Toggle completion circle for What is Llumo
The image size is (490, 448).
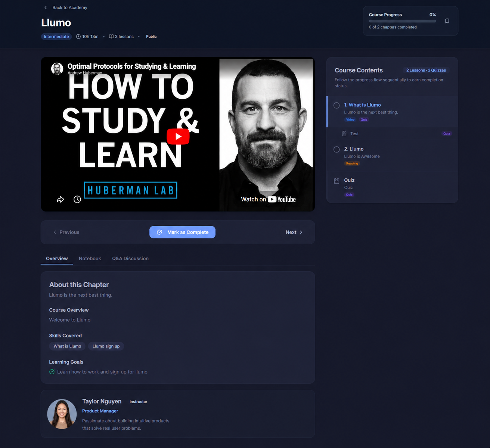pos(337,105)
